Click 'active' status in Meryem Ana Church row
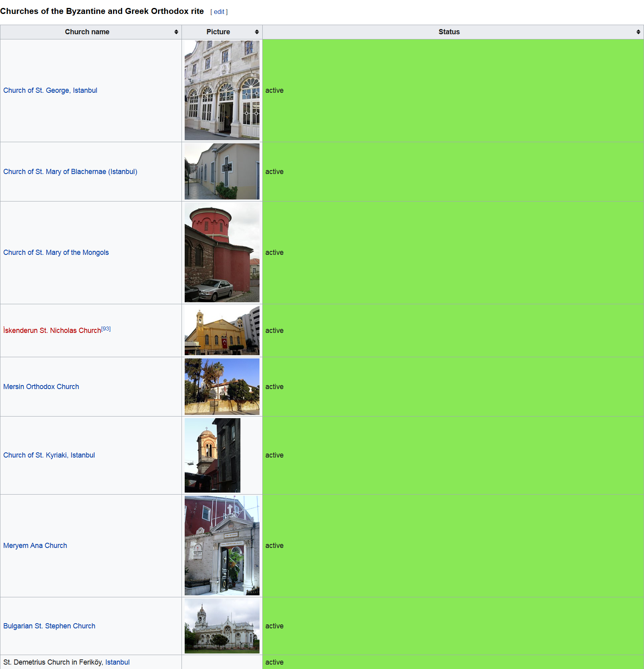Viewport: 644px width, 669px height. point(275,546)
